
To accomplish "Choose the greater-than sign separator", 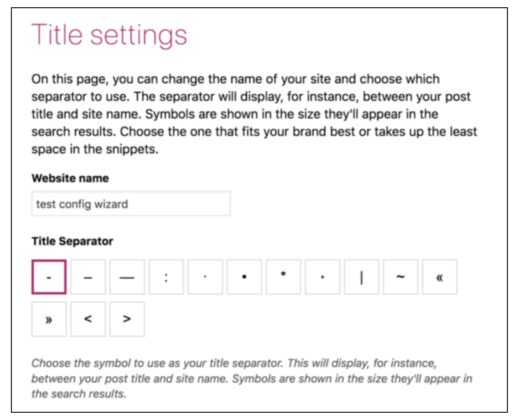I will point(127,319).
